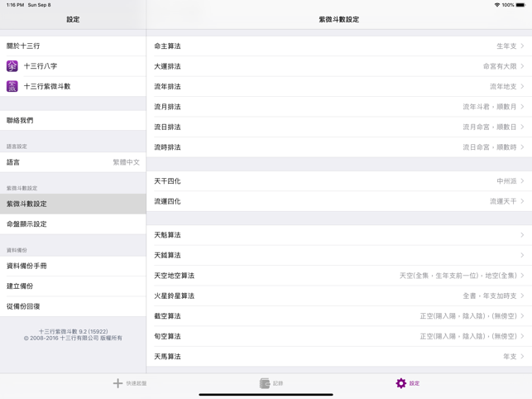Tap the 年支 value for 天馬算法
The width and height of the screenshot is (532, 399).
pos(510,356)
